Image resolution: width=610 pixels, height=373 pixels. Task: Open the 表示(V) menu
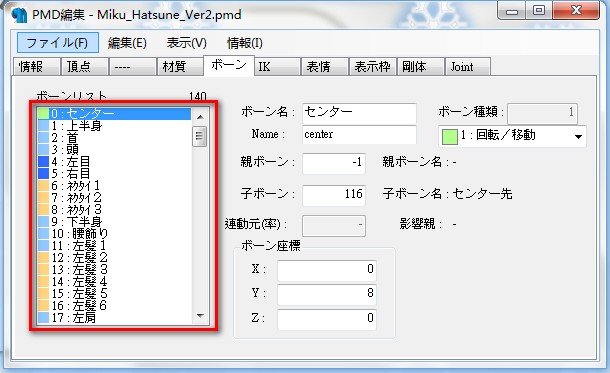point(186,43)
